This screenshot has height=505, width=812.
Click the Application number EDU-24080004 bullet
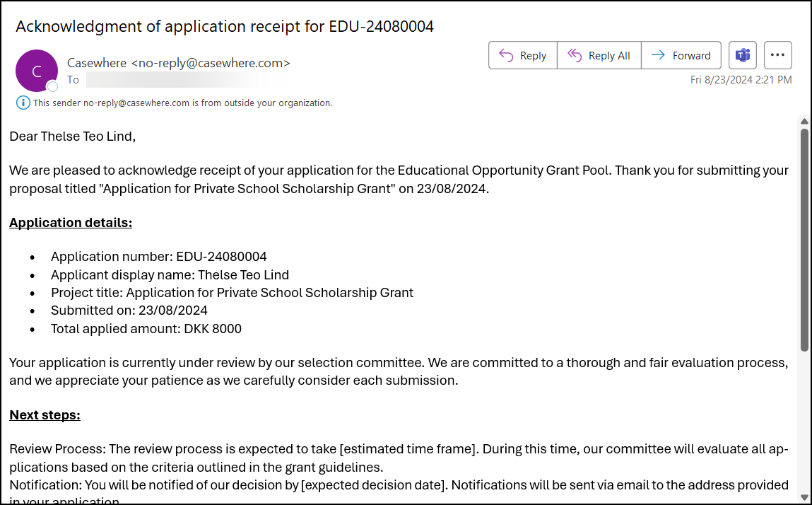159,257
